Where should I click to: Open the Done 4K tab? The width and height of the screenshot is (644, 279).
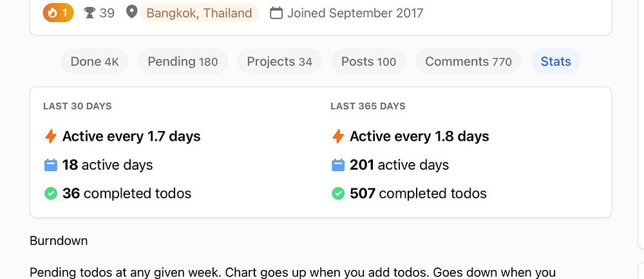(95, 62)
